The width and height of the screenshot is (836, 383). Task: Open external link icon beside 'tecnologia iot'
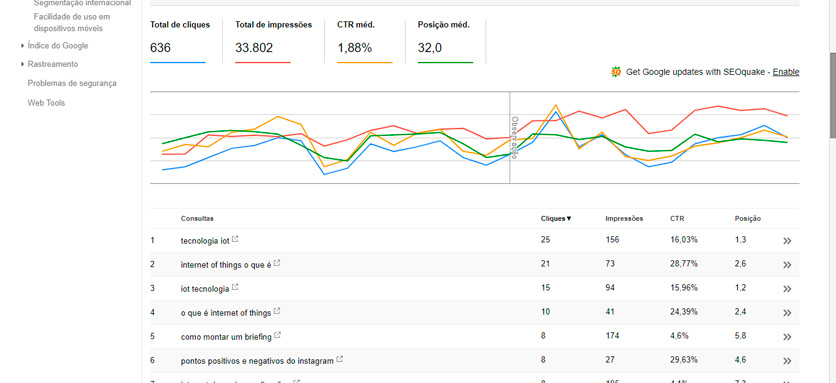coord(235,240)
